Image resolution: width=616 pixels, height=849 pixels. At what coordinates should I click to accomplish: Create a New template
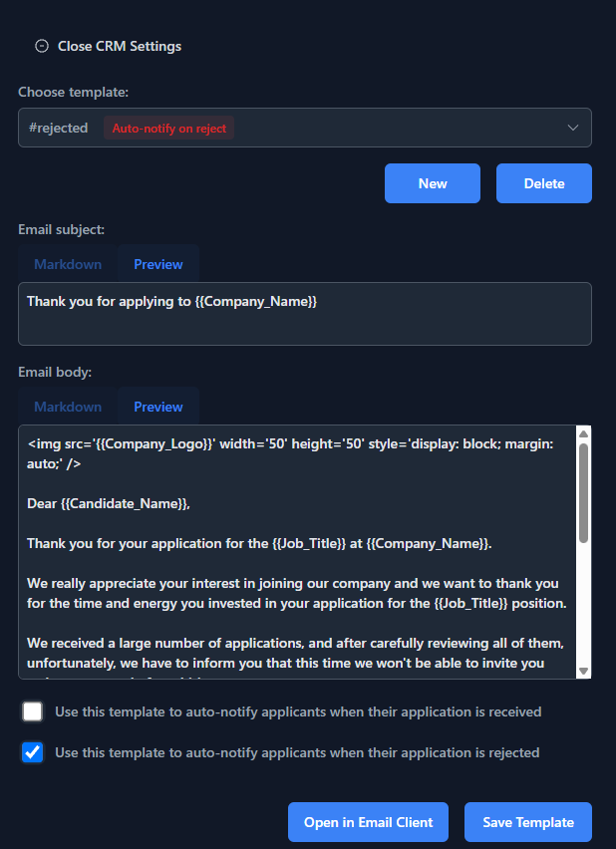[x=433, y=183]
